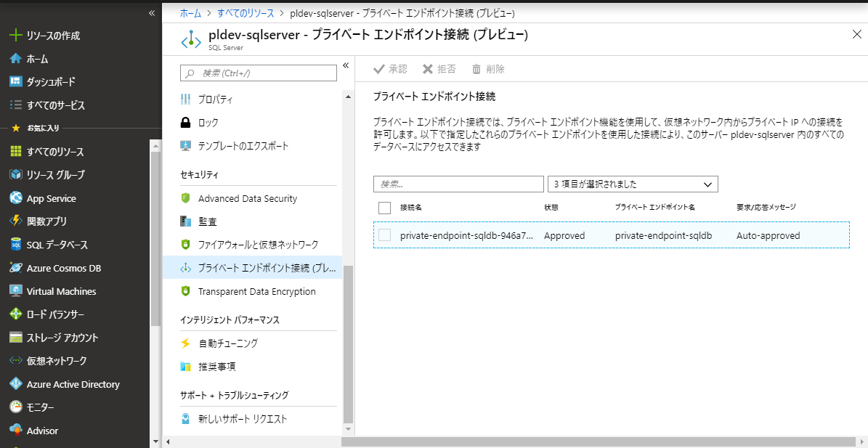The image size is (868, 448).
Task: Click the 要求/応答メッセージ column header
Action: [x=766, y=208]
